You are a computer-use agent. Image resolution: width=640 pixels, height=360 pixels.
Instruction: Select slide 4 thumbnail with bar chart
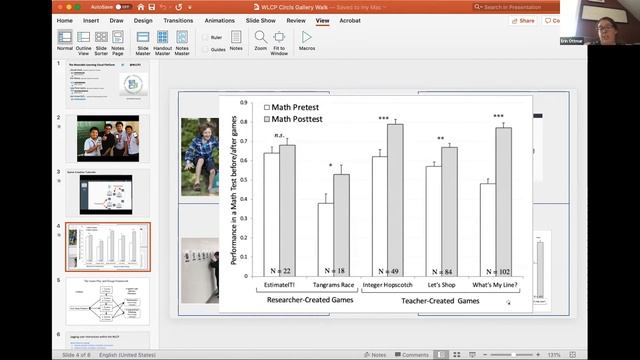(108, 247)
